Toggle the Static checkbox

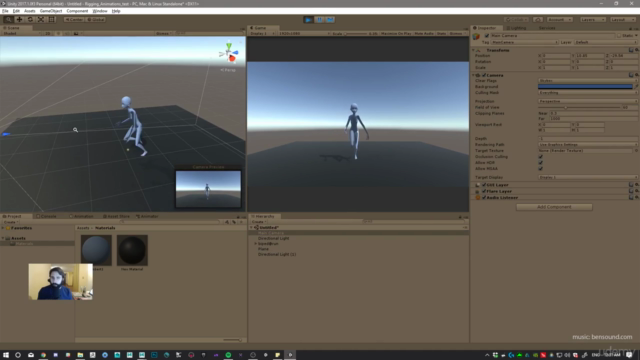click(619, 36)
